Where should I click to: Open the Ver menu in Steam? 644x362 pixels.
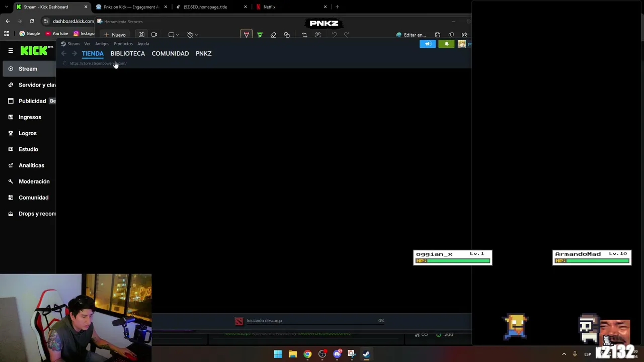click(x=88, y=44)
